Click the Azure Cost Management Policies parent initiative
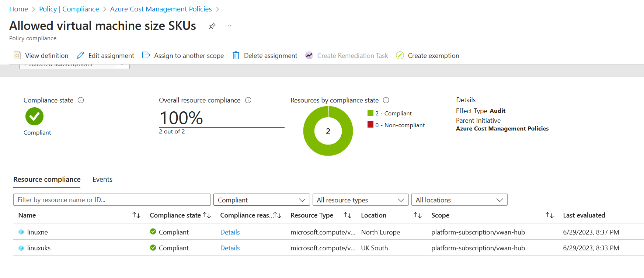 tap(502, 129)
